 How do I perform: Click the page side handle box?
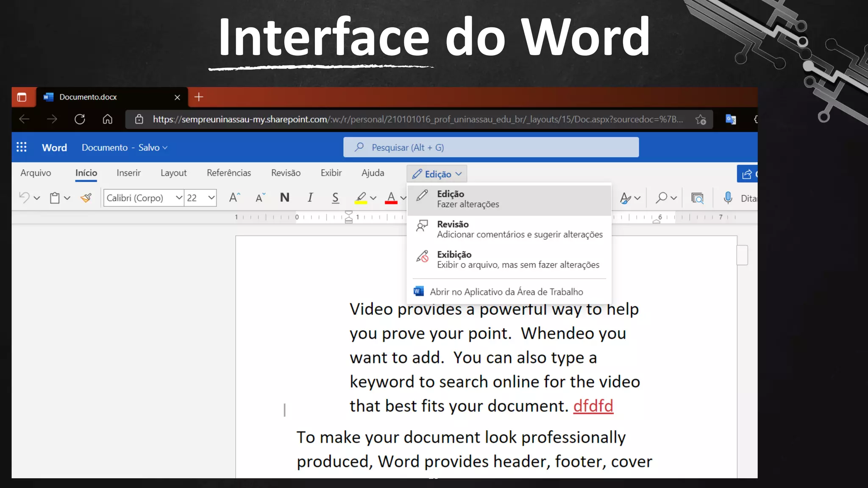tap(742, 255)
